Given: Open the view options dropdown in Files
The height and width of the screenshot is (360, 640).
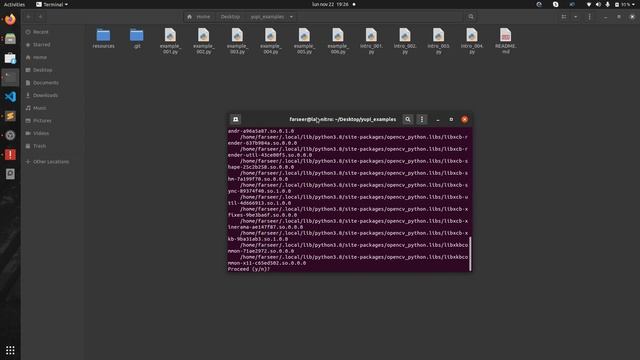Looking at the screenshot, I should click(576, 17).
